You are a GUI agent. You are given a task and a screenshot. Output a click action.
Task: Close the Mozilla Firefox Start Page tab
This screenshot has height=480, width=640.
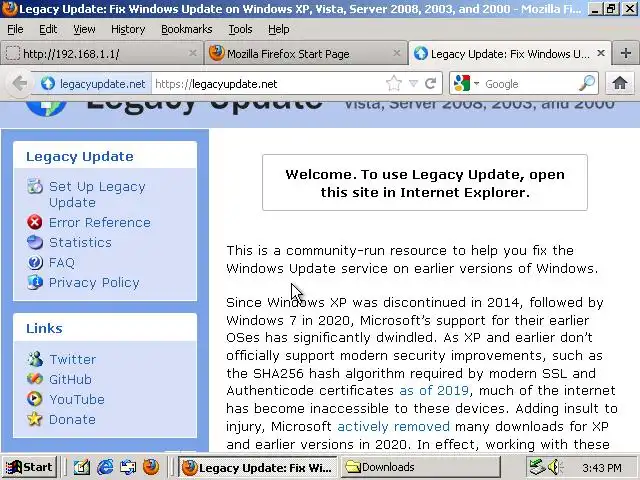pyautogui.click(x=396, y=53)
